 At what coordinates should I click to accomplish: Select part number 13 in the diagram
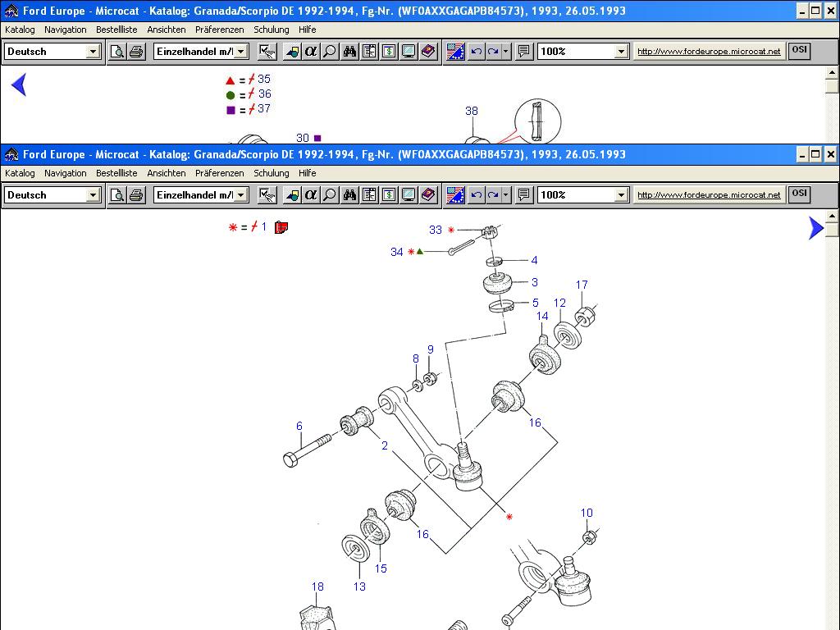pyautogui.click(x=359, y=587)
